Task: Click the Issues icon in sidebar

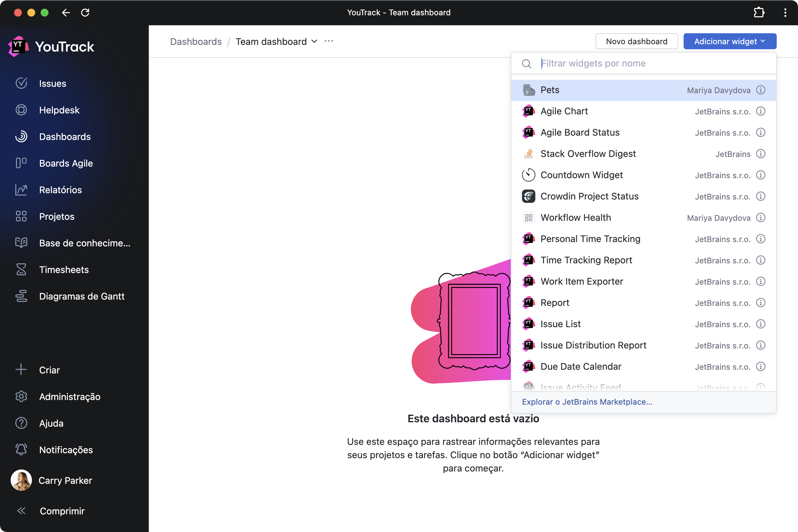Action: click(21, 83)
